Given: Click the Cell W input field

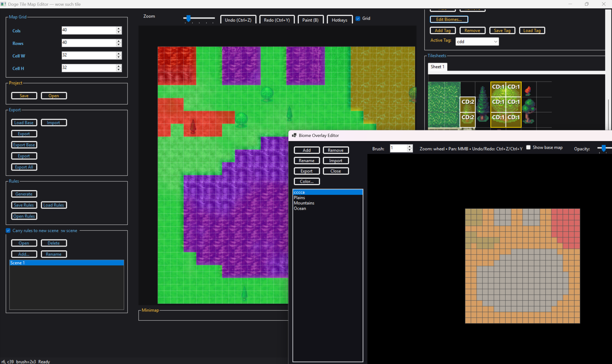Looking at the screenshot, I should coord(88,55).
